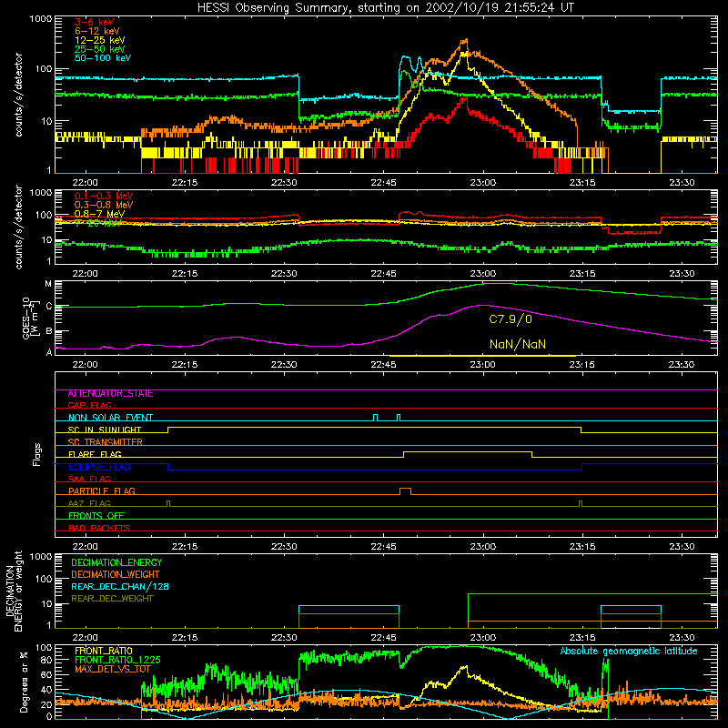Select the GAP_FLAG label

point(89,405)
